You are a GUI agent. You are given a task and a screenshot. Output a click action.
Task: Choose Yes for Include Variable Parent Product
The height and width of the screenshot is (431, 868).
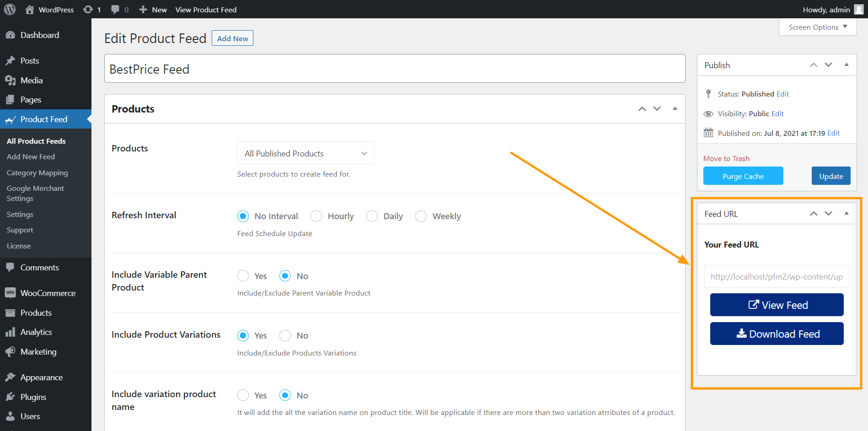point(243,276)
